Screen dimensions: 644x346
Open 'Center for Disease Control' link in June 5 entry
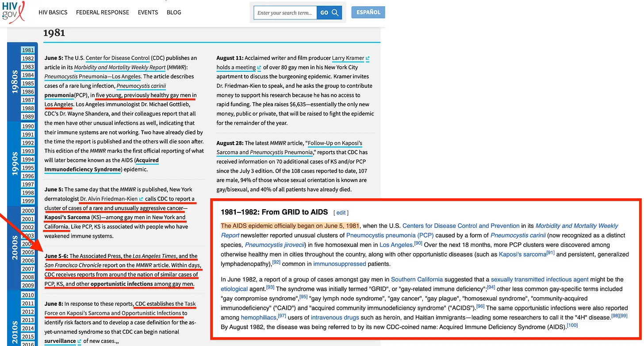click(118, 58)
